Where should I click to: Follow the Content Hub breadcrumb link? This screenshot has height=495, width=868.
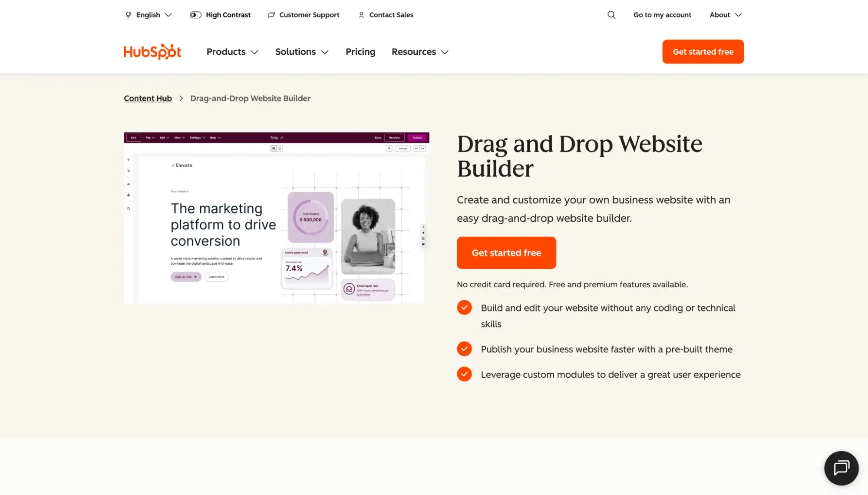coord(148,98)
